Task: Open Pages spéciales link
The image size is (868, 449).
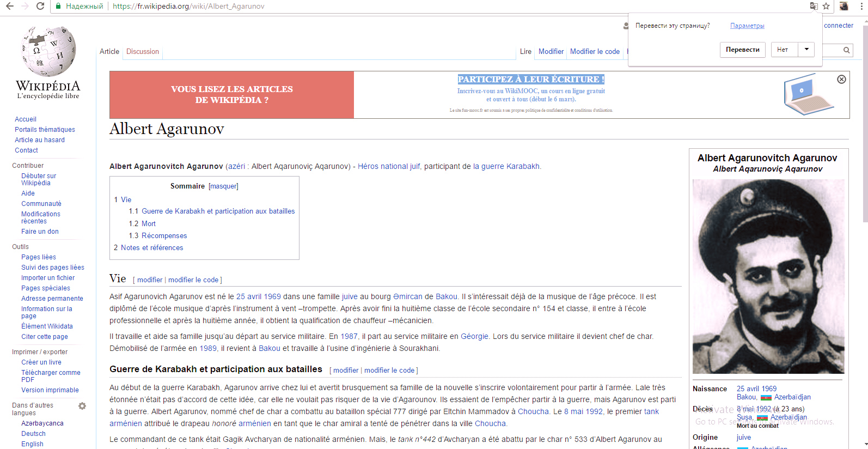Action: click(46, 288)
